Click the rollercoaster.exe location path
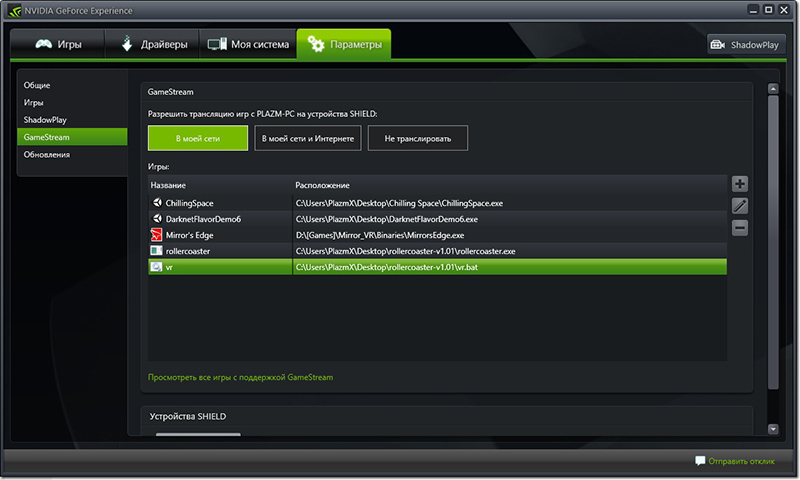Image resolution: width=800 pixels, height=480 pixels. click(x=406, y=251)
